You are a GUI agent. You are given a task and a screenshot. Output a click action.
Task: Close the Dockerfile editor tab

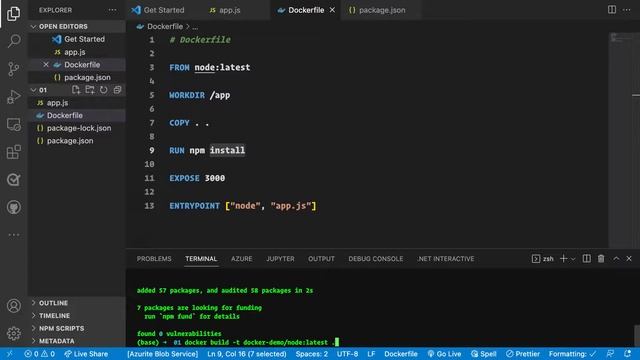tap(332, 10)
